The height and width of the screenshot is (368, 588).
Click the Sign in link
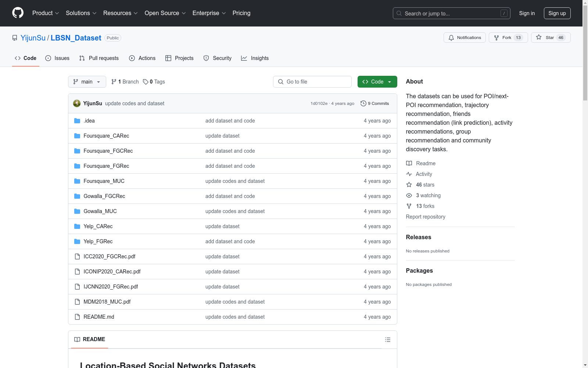(527, 13)
